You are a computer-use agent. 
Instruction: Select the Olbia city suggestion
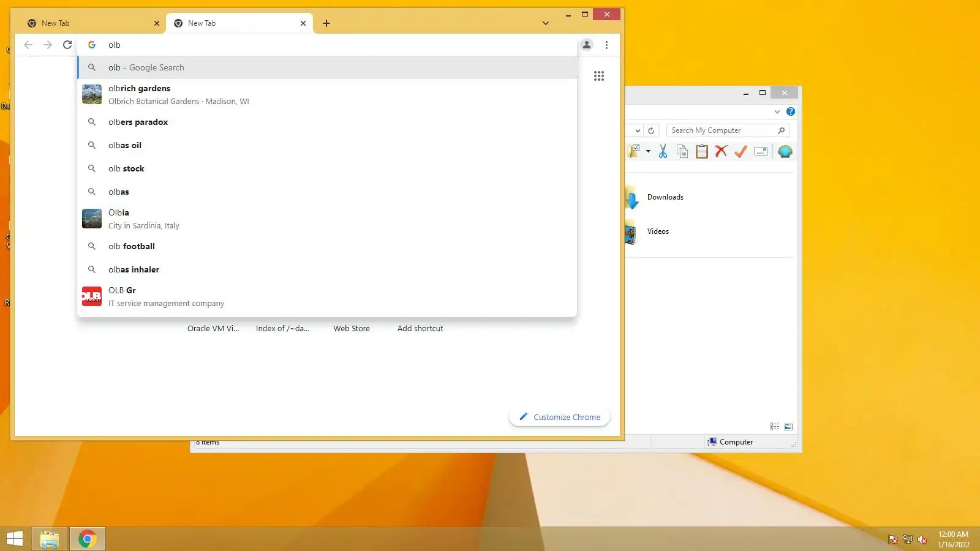(x=328, y=219)
